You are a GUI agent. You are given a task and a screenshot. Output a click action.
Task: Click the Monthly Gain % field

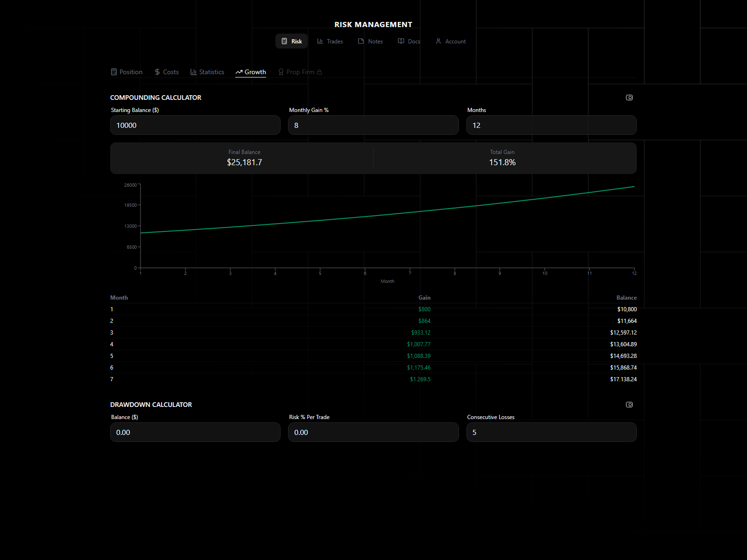(373, 125)
